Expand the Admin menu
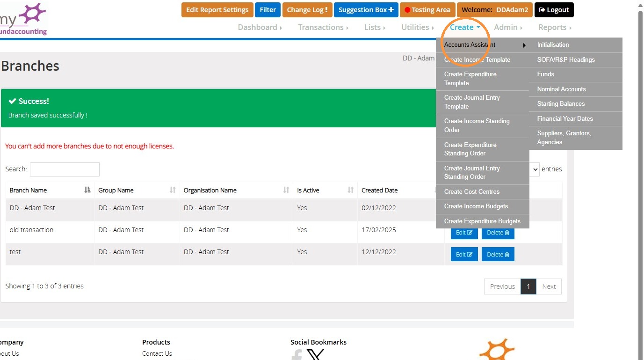 (508, 27)
